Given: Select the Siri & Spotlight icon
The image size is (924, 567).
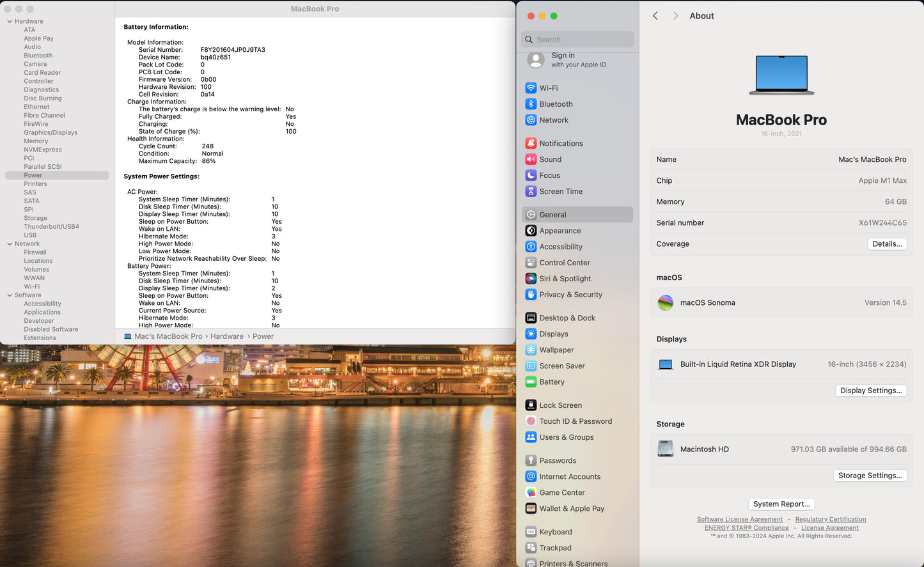Looking at the screenshot, I should 531,279.
